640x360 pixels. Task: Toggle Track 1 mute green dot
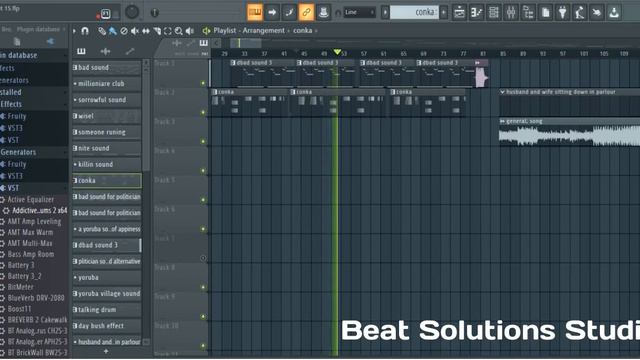(x=203, y=83)
